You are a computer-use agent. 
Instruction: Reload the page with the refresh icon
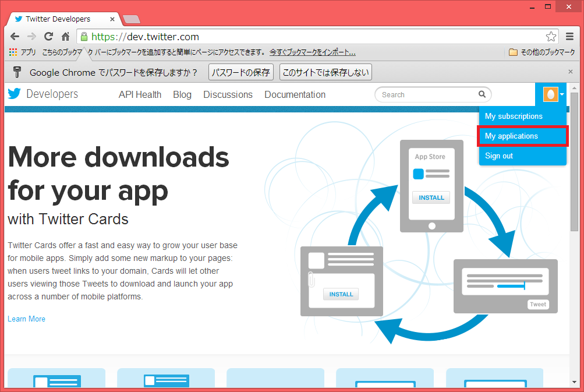[48, 37]
